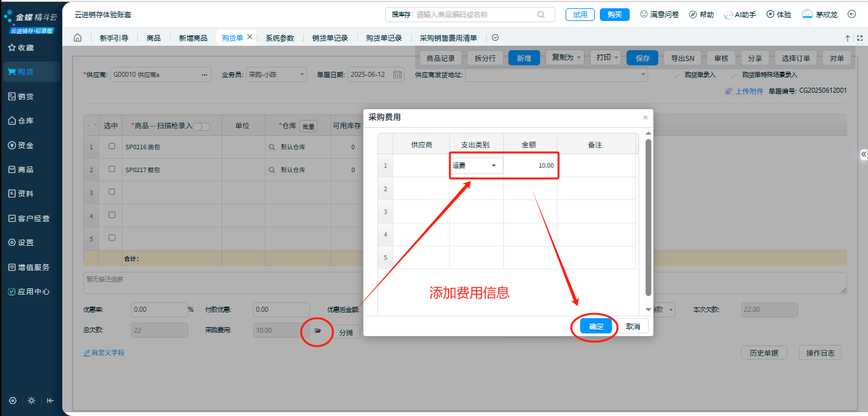This screenshot has width=868, height=416.
Task: Expand the 复制为 dropdown button
Action: pyautogui.click(x=580, y=58)
